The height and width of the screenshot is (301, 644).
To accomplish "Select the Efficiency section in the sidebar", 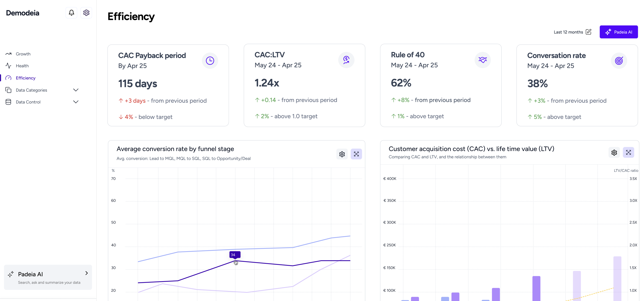I will [x=25, y=78].
